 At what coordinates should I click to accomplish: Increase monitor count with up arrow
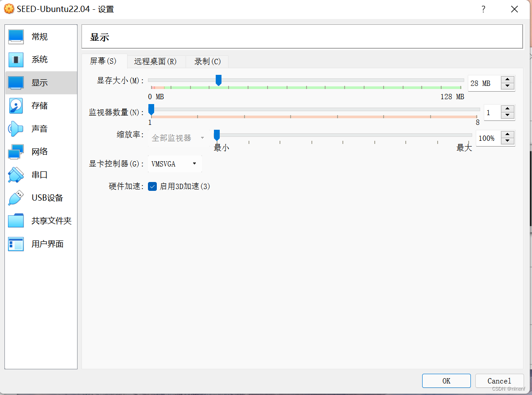pyautogui.click(x=508, y=108)
